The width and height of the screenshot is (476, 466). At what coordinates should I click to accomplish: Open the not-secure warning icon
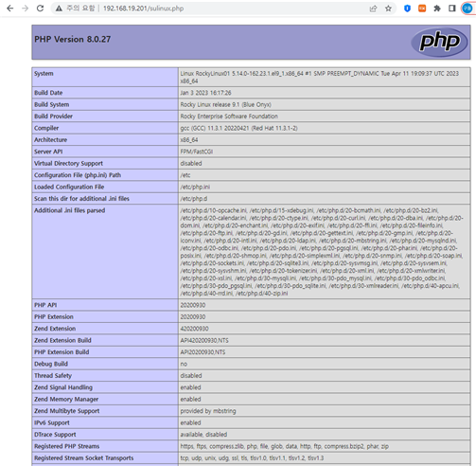59,9
